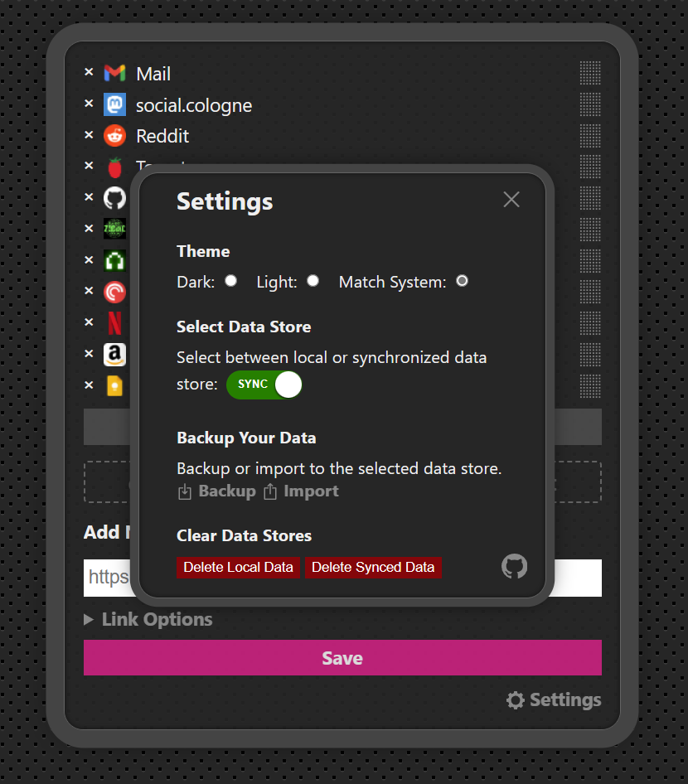Viewport: 688px width, 784px height.
Task: Expand the Link Options section
Action: pyautogui.click(x=148, y=620)
